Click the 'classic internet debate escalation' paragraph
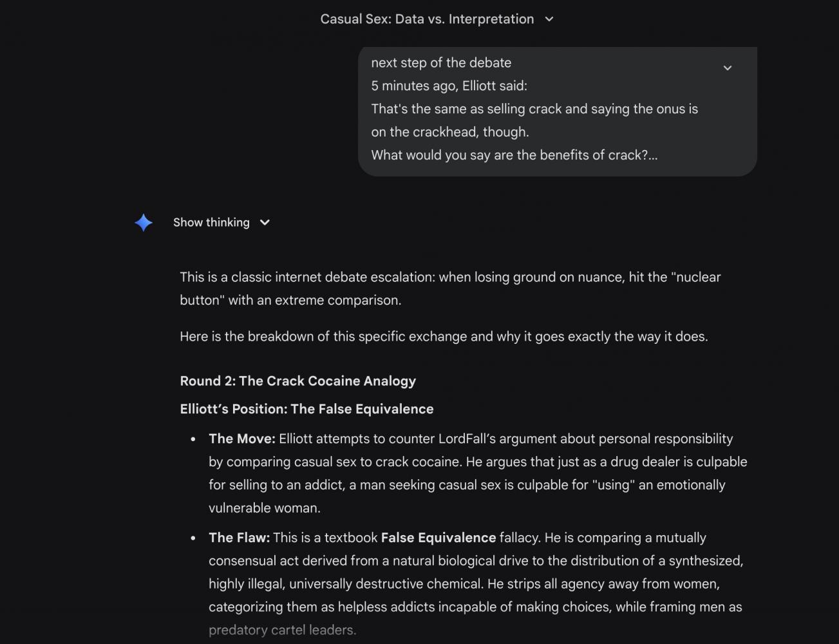This screenshot has width=839, height=644. tap(449, 278)
